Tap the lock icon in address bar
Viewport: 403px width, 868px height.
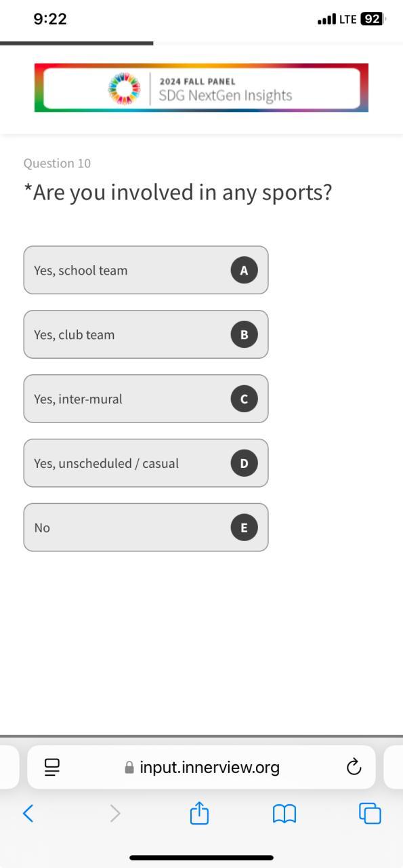coord(129,768)
